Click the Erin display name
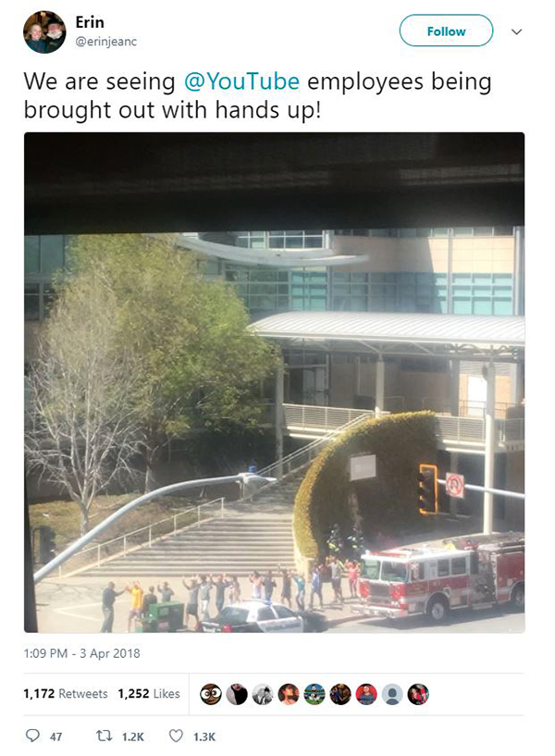This screenshot has height=756, width=555. click(x=90, y=22)
